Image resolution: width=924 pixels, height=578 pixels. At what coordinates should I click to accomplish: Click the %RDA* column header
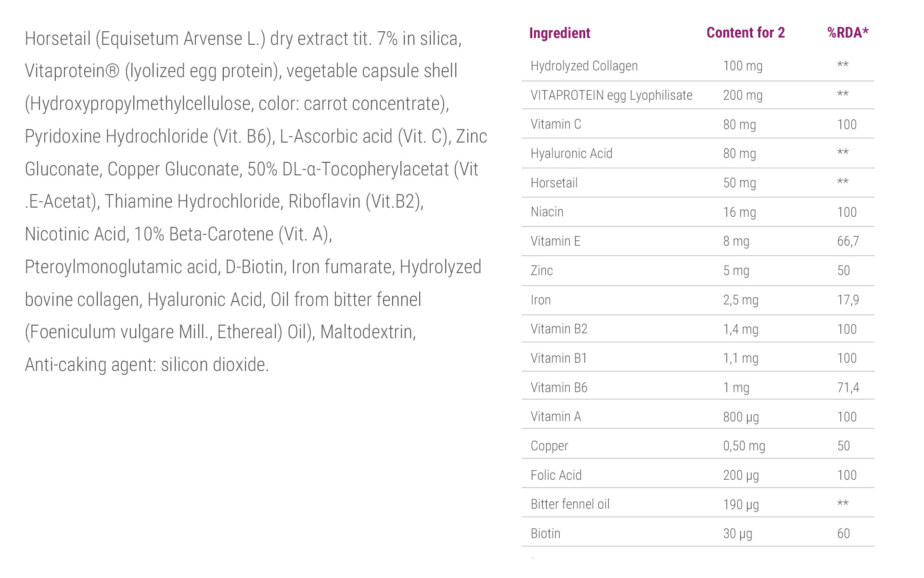847,33
